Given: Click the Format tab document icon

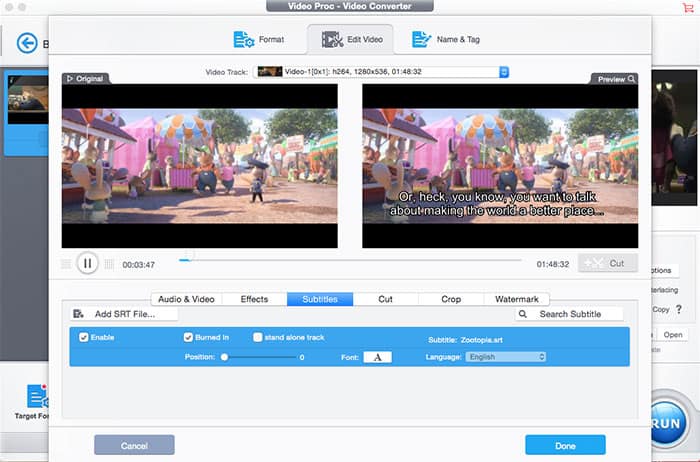Looking at the screenshot, I should click(x=244, y=39).
